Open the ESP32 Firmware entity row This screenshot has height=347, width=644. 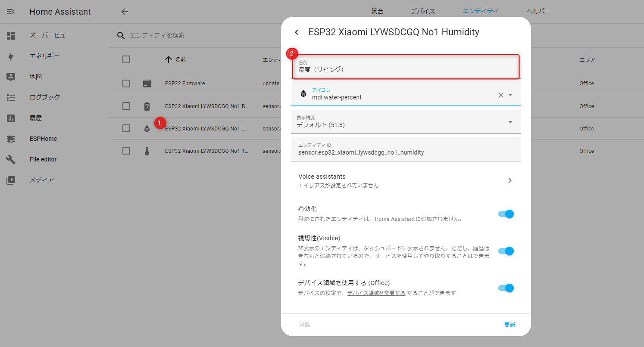(185, 84)
